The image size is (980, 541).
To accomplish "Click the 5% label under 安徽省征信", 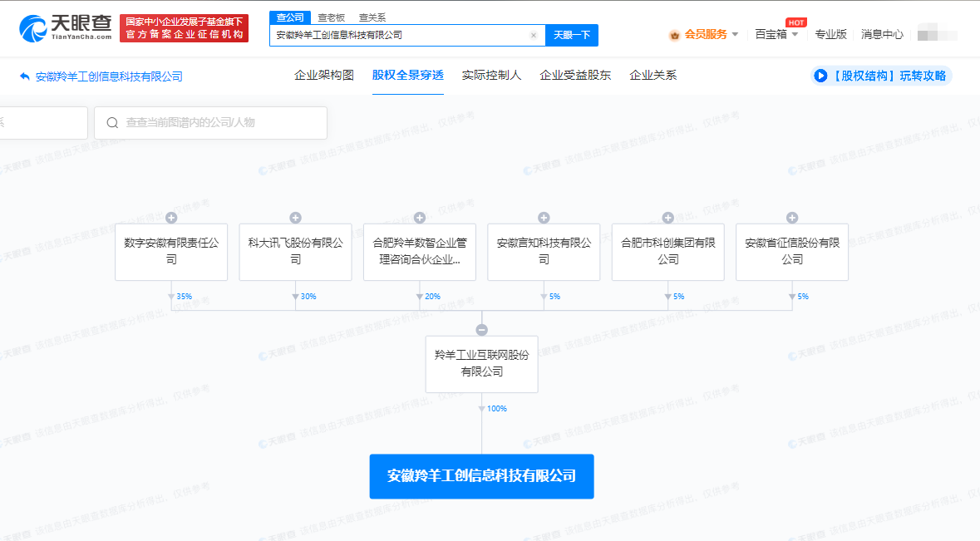I will (x=802, y=296).
